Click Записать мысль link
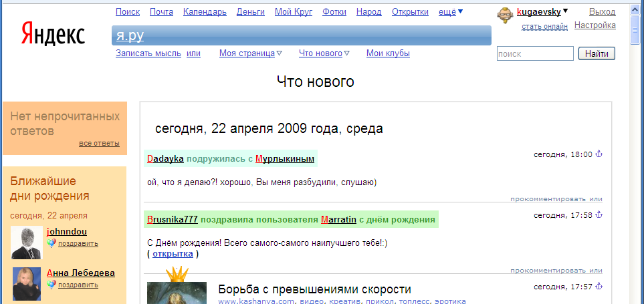Image resolution: width=644 pixels, height=304 pixels. click(x=148, y=53)
